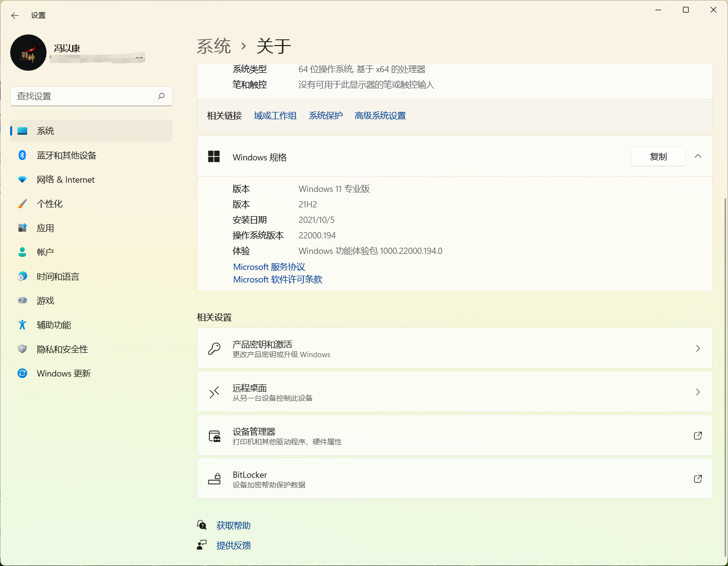This screenshot has width=728, height=566.
Task: Click external-link icon on BitLocker row
Action: pyautogui.click(x=698, y=479)
